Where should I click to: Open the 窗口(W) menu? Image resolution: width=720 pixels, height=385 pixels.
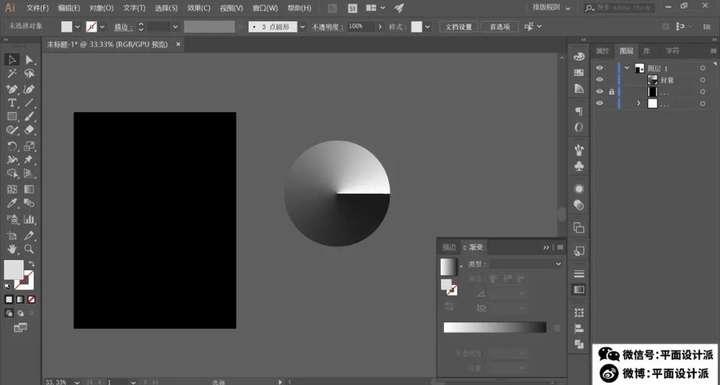[x=265, y=8]
